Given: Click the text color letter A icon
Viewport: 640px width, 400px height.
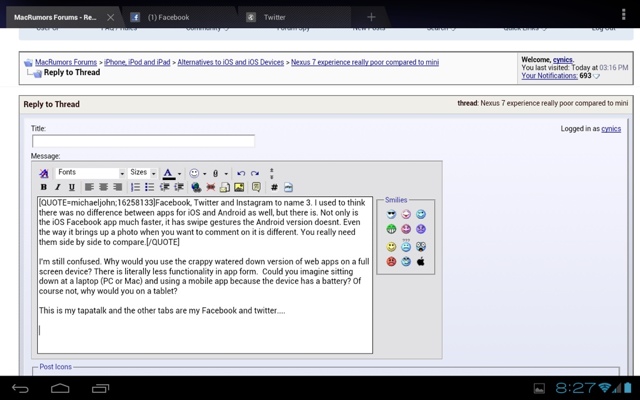Looking at the screenshot, I should pos(169,173).
